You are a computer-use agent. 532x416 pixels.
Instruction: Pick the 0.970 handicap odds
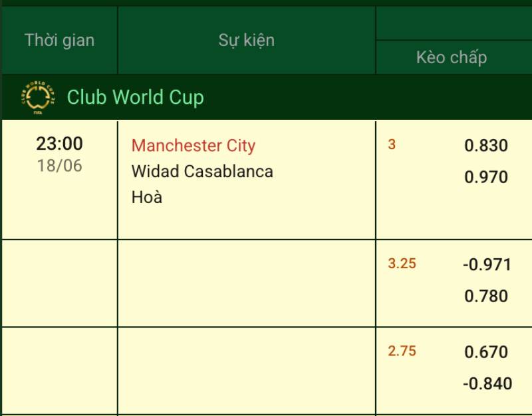pyautogui.click(x=486, y=177)
